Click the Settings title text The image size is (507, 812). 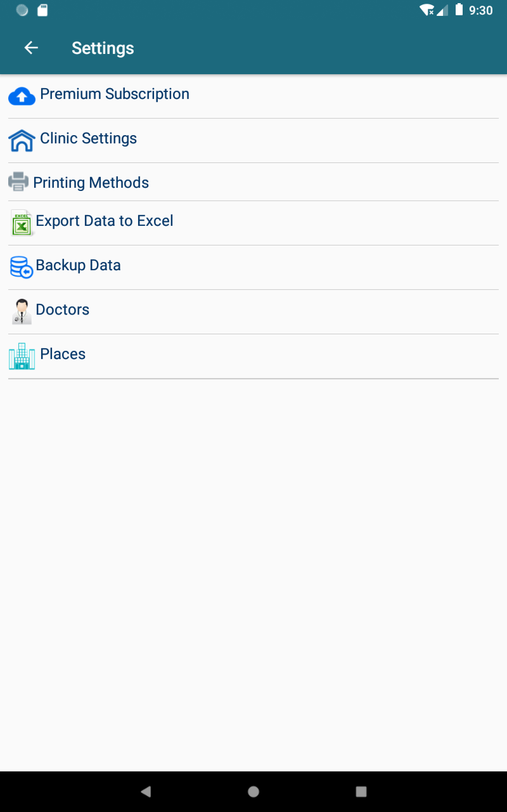pyautogui.click(x=103, y=48)
